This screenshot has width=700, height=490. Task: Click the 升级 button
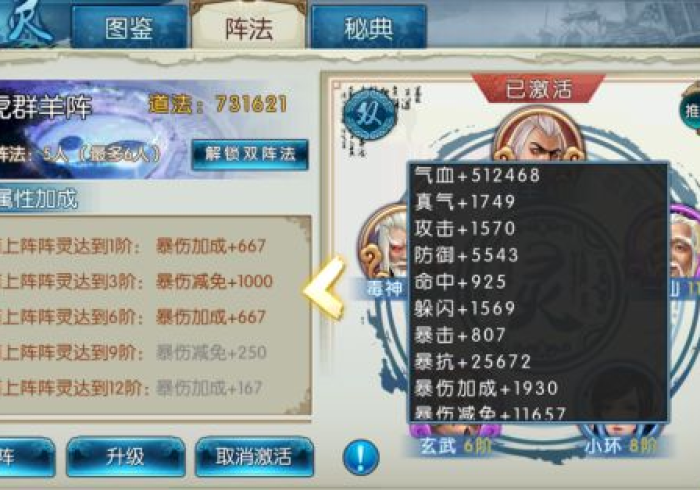point(125,457)
